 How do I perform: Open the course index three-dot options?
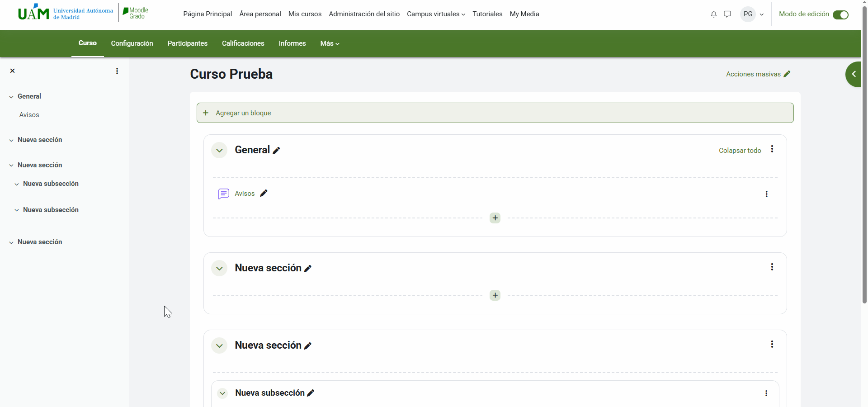tap(117, 71)
